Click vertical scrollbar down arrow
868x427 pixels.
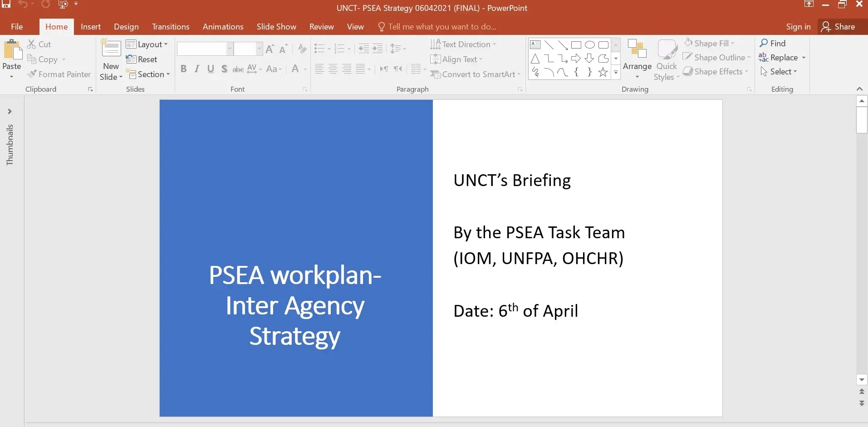pyautogui.click(x=862, y=379)
